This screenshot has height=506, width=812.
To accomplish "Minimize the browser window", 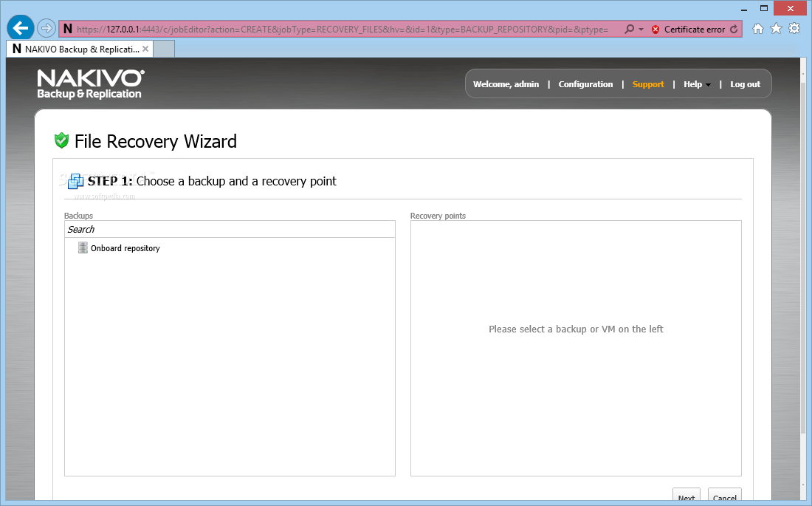I will [x=744, y=9].
